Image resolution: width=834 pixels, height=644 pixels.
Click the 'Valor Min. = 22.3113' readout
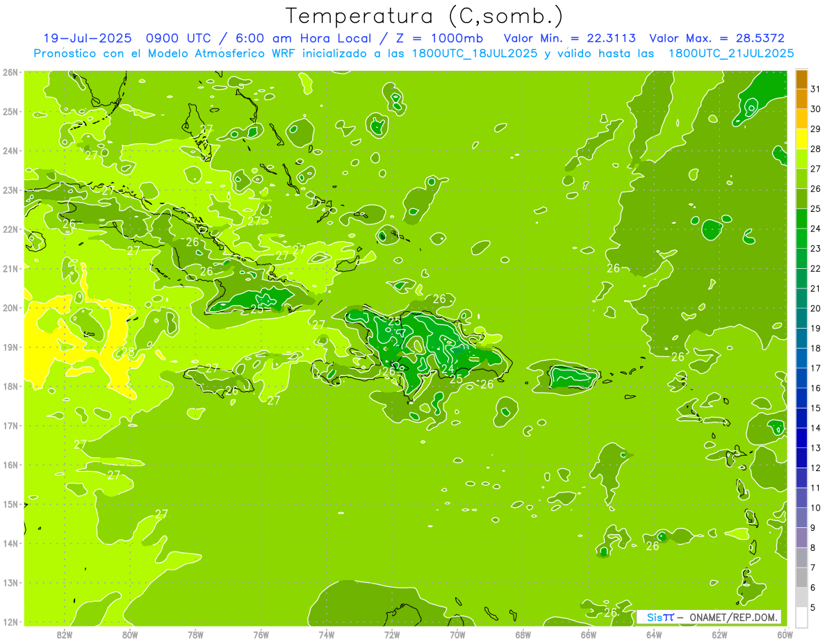[569, 38]
